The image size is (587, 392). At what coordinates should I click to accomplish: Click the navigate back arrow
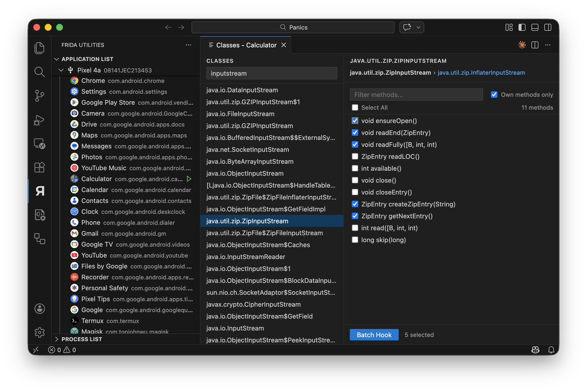(168, 27)
